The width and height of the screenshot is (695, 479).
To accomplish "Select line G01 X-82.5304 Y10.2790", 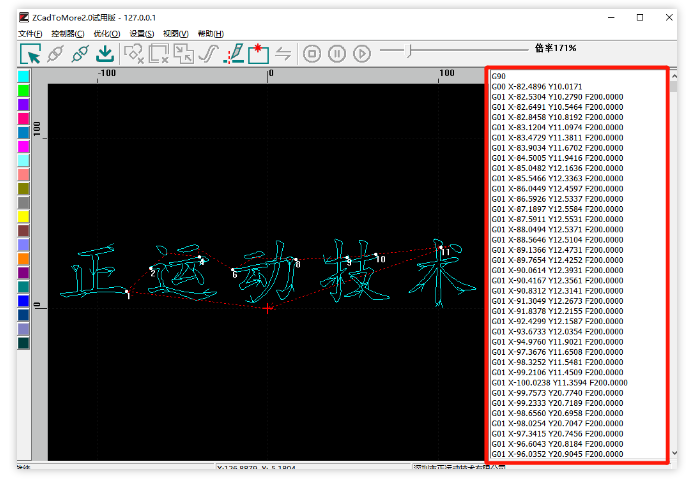I will (x=557, y=97).
